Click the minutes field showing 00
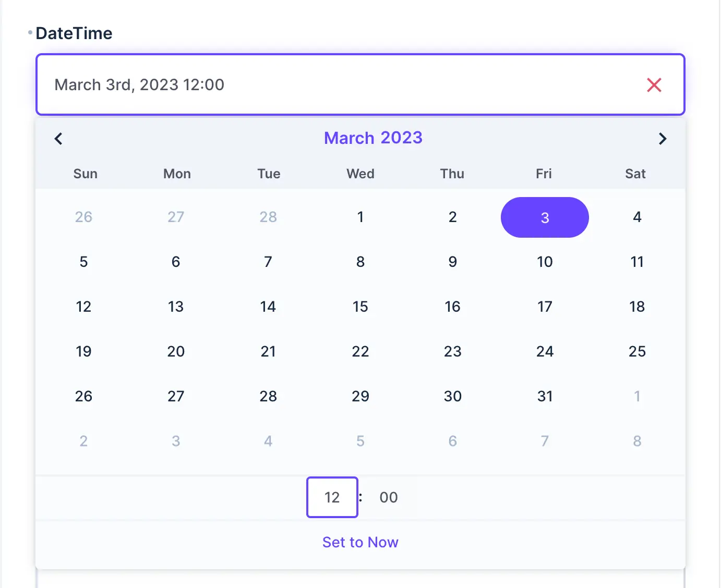 (x=388, y=497)
